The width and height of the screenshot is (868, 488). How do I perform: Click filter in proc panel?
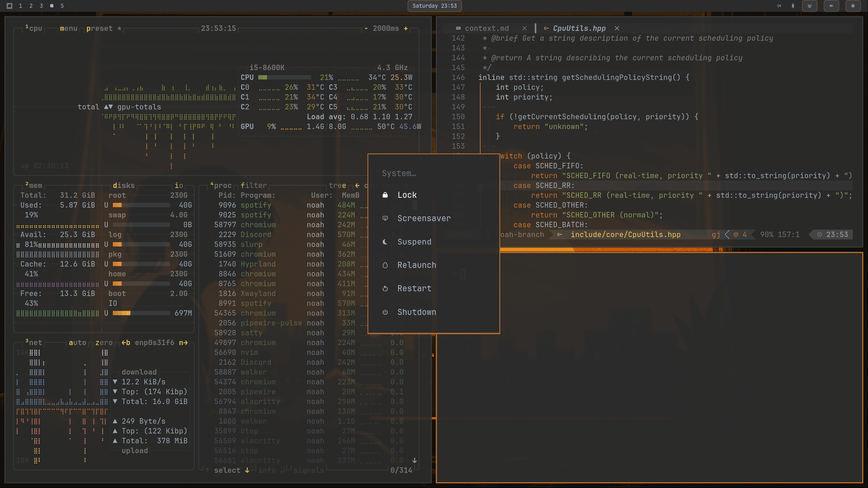[x=254, y=186]
